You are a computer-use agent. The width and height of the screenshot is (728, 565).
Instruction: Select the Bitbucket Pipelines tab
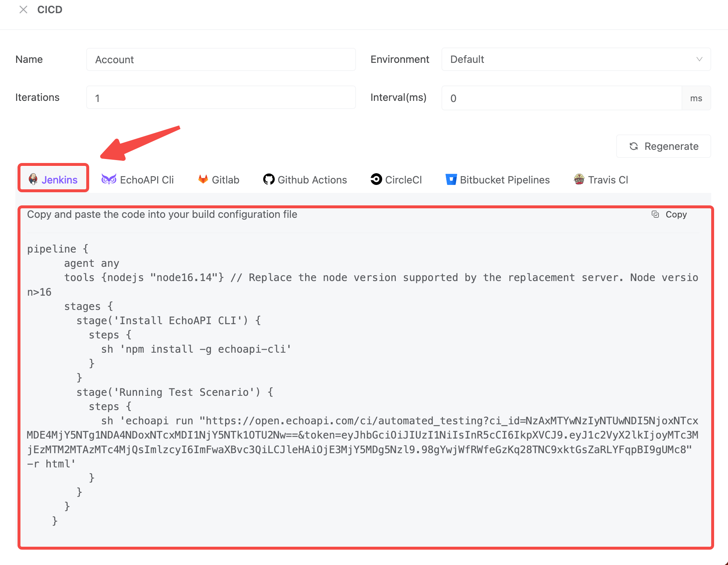pos(498,179)
